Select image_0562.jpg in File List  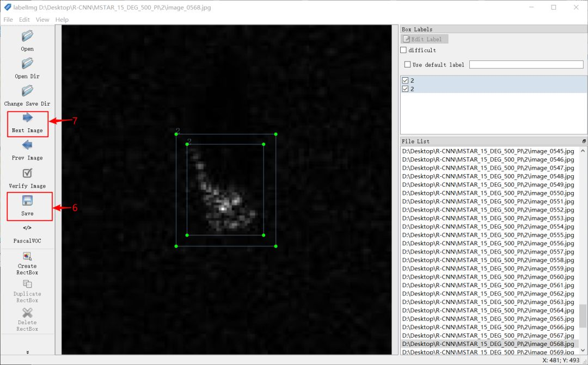click(488, 293)
